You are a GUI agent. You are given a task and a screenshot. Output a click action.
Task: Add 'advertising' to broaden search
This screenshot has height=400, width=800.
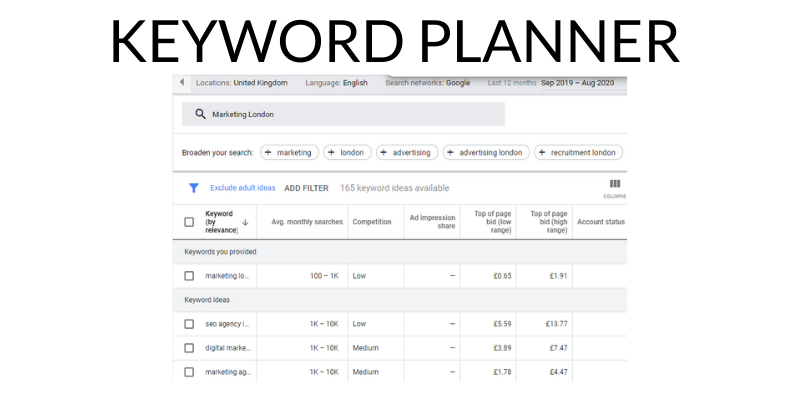pyautogui.click(x=407, y=153)
